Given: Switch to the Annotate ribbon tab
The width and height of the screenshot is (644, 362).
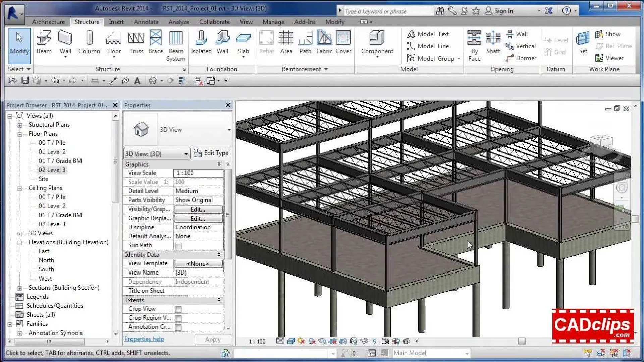Looking at the screenshot, I should pos(146,22).
